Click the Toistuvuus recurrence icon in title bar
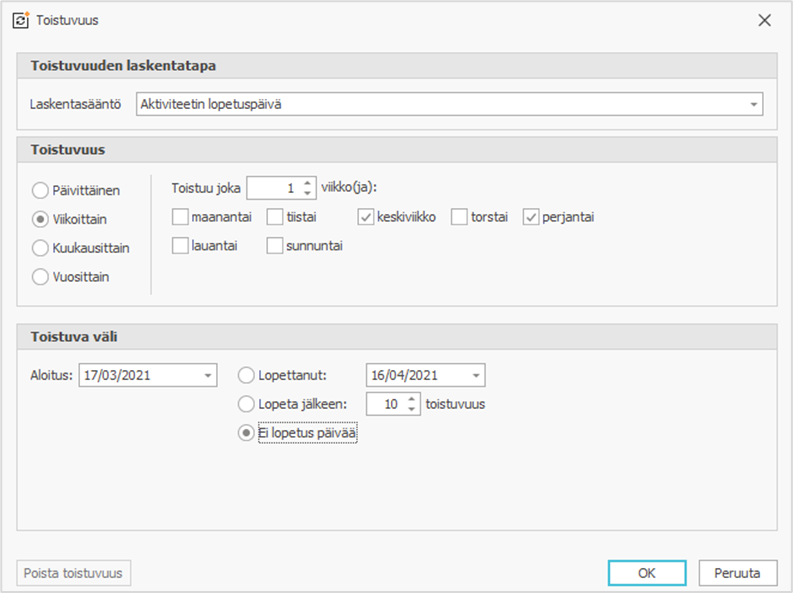793x593 pixels. (x=20, y=20)
